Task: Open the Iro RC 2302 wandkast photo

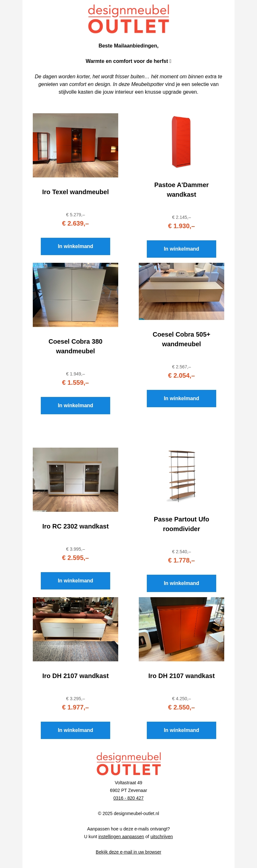Action: pyautogui.click(x=75, y=479)
